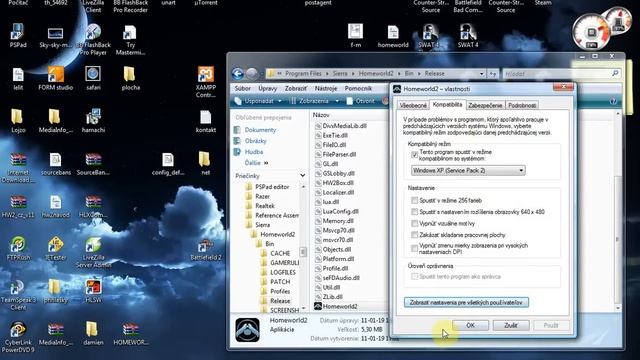Expand the Zobrazenia toolbar dropdown
Viewport: 640px width, 360px height.
[337, 101]
